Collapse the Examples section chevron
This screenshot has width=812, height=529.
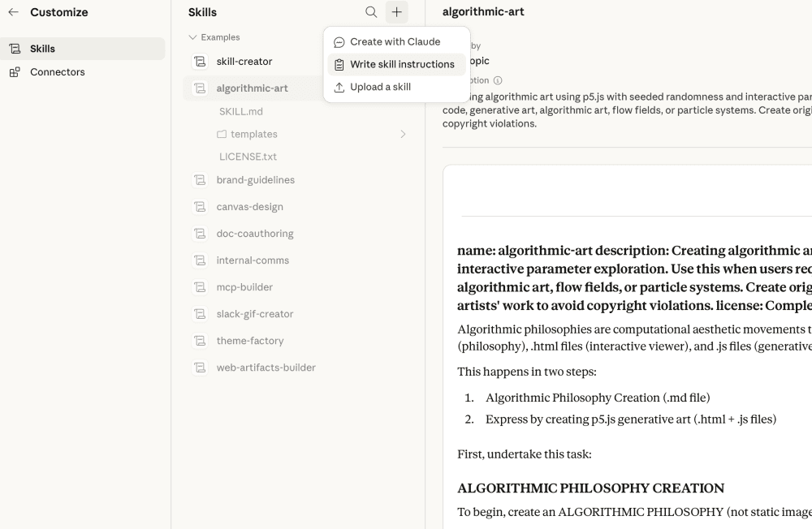coord(192,37)
